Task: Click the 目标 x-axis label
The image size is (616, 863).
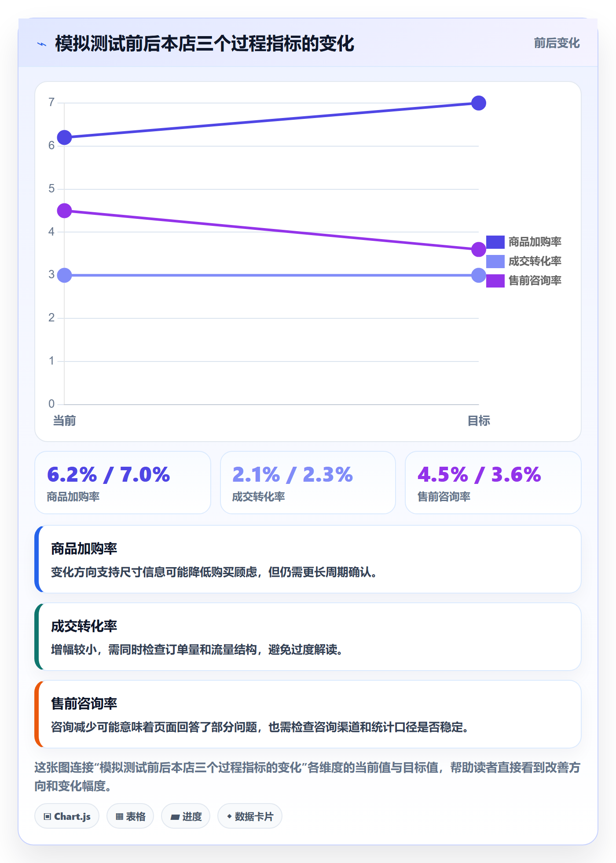Action: coord(478,421)
